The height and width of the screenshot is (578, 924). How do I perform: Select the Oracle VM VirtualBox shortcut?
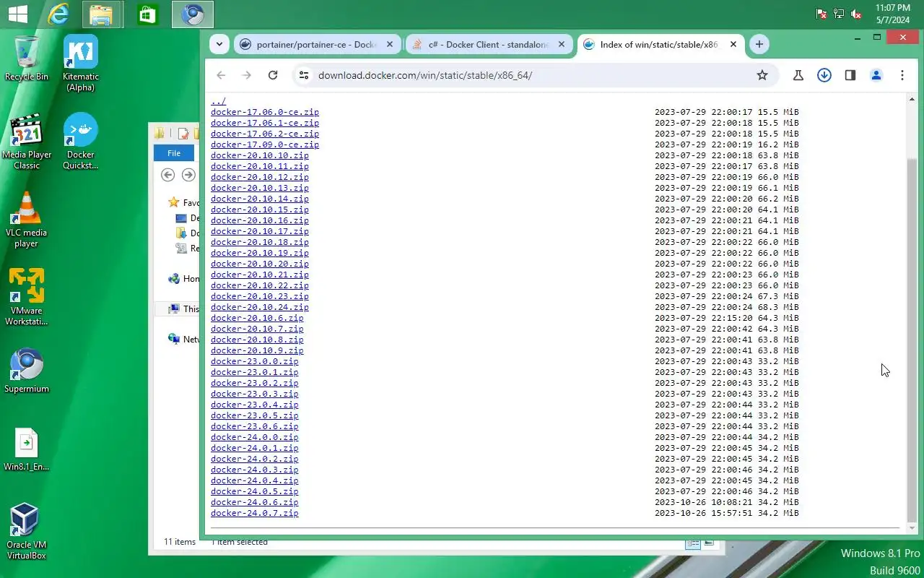pos(27,532)
